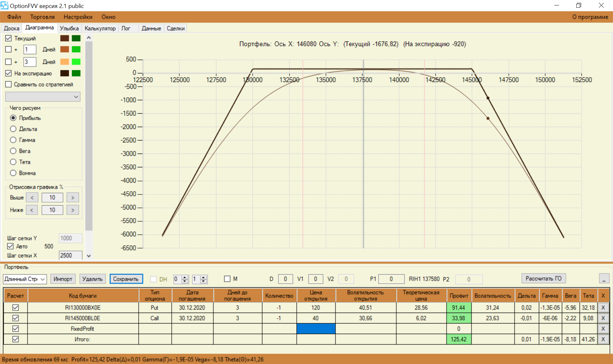The image size is (613, 364).
Task: Click the X delete icon for RI130000BX0E row
Action: click(603, 307)
